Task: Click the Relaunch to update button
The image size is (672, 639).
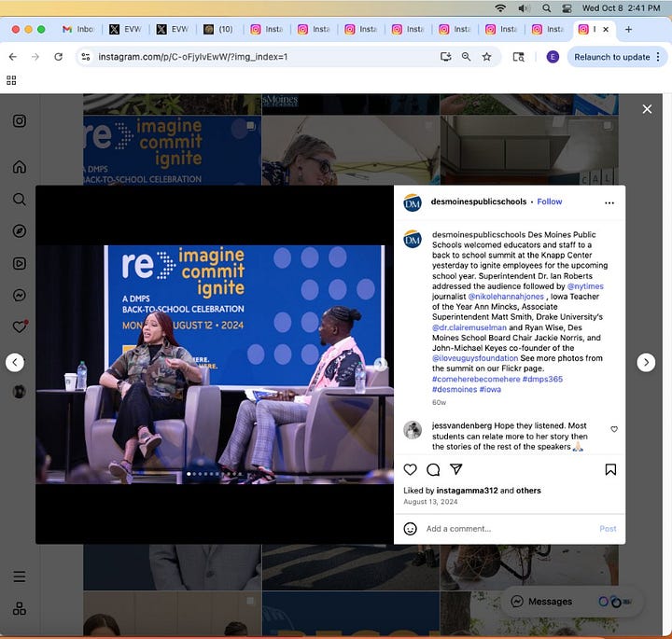Action: click(611, 57)
